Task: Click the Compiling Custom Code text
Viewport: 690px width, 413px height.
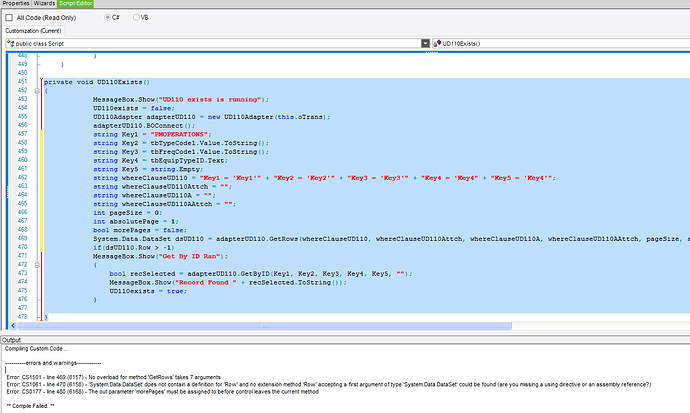Action: (x=37, y=349)
